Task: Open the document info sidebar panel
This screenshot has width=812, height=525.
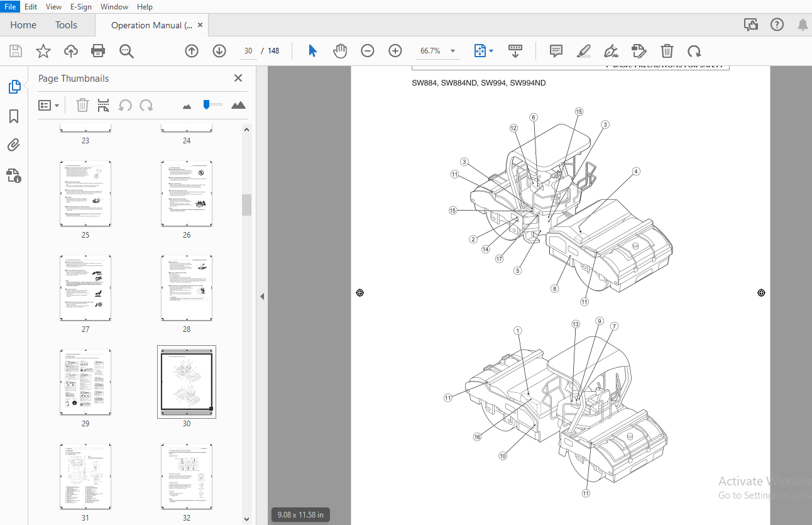Action: click(14, 175)
